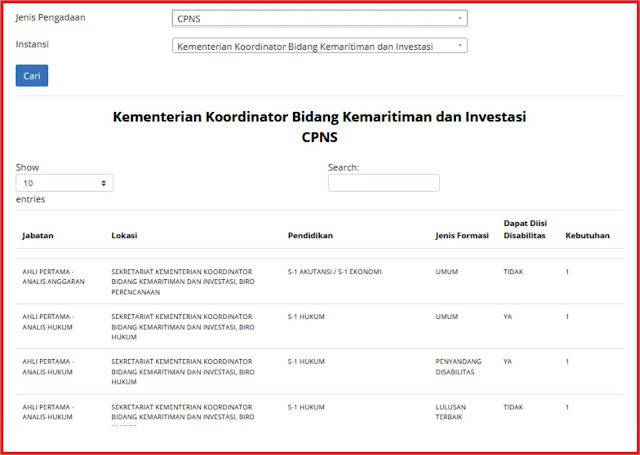Select the AHLI PERTAMA - ANALIS ANGGARAN cell
The image size is (640, 455).
coord(53,277)
